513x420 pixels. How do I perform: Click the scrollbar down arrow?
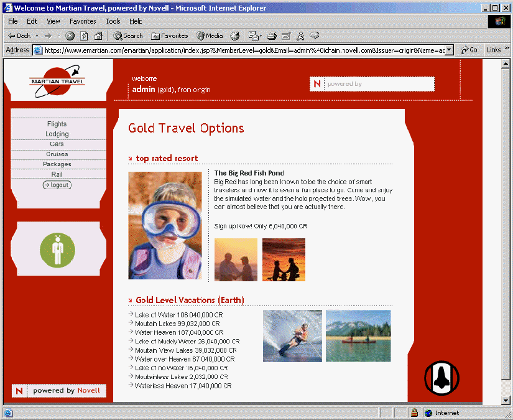506,400
